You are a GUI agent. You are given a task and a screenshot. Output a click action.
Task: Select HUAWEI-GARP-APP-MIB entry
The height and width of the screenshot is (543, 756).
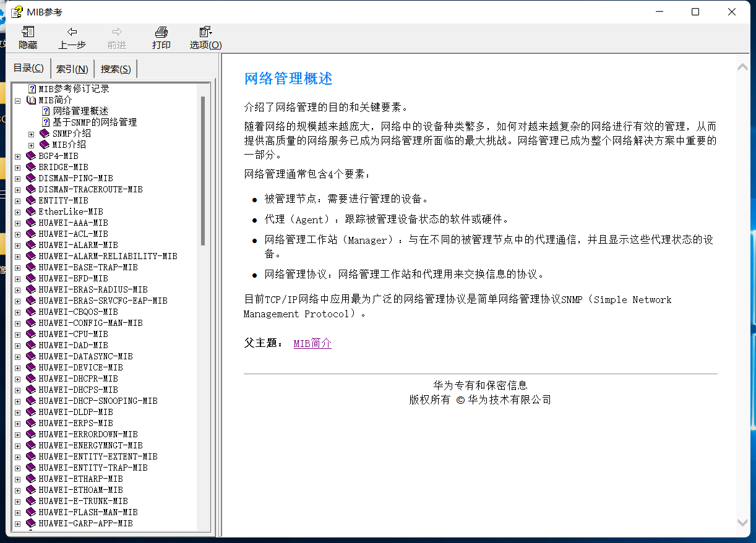[x=85, y=523]
